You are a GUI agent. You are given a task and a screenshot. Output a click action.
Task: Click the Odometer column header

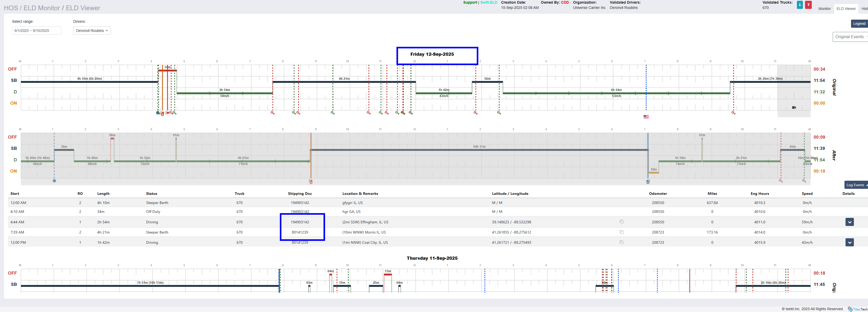coord(658,194)
